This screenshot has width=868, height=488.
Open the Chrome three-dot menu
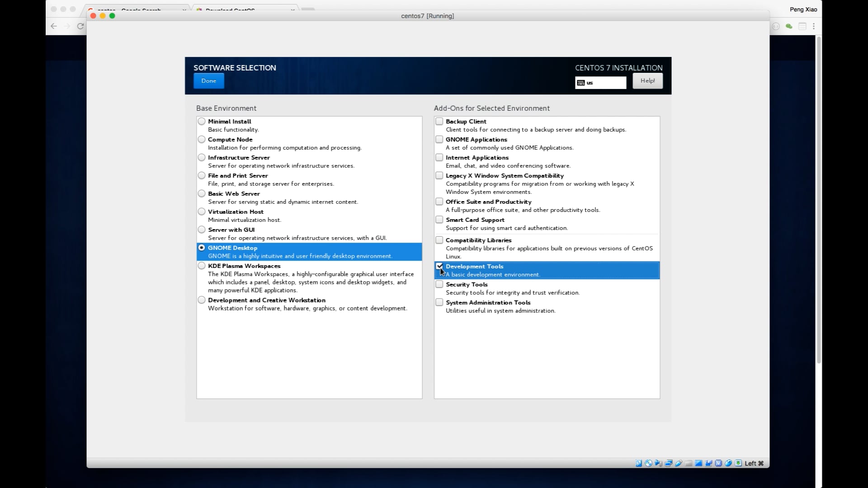[x=814, y=26]
